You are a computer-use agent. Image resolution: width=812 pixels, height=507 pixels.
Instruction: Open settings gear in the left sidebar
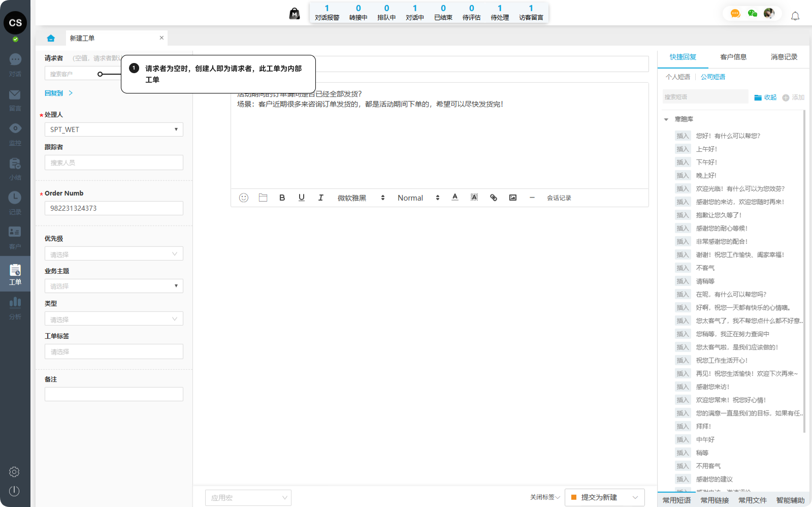pos(14,472)
